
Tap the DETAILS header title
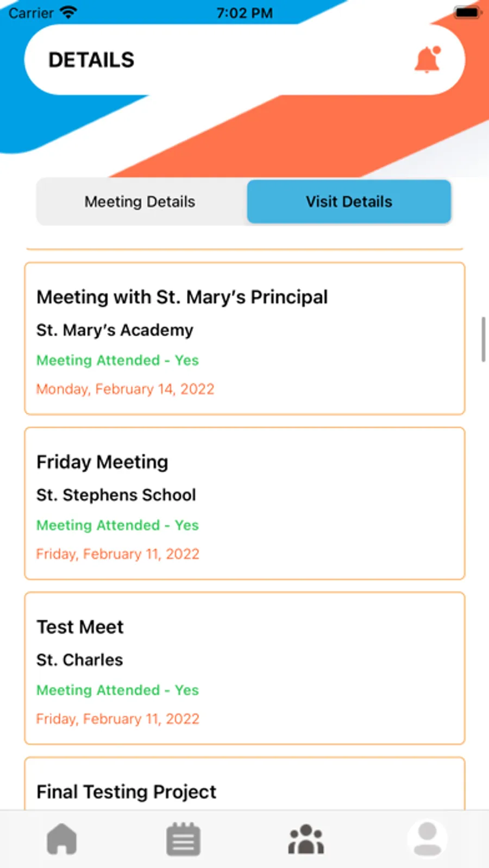coord(91,60)
